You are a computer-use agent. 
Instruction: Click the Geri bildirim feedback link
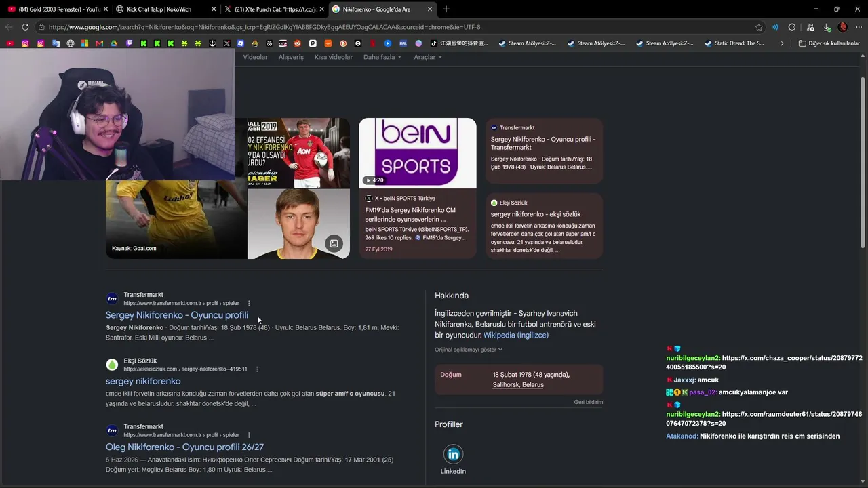589,402
